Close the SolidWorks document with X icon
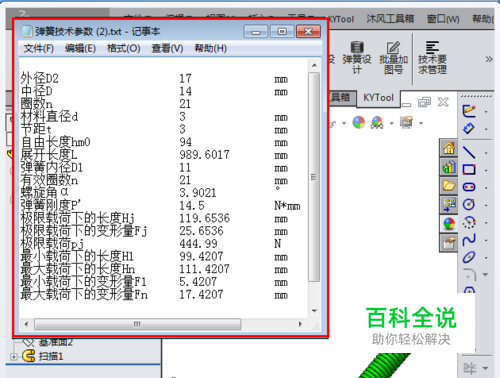This screenshot has width=500, height=378. pos(443,102)
